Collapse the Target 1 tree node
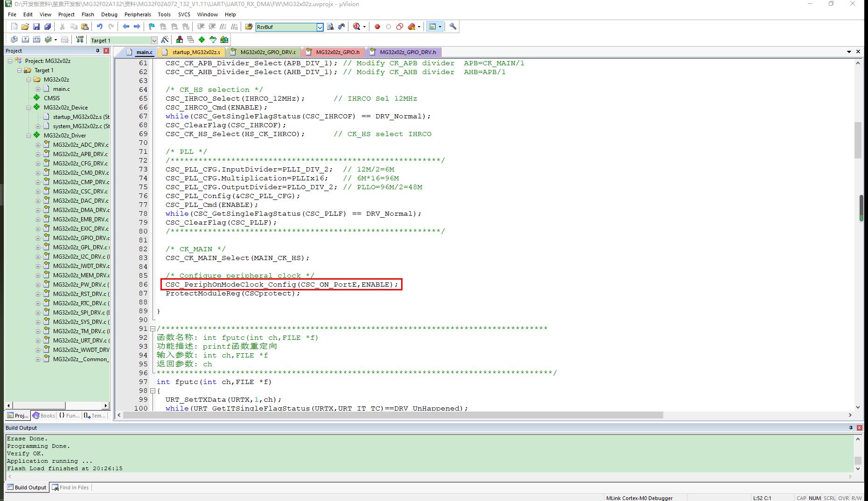The height and width of the screenshot is (501, 868). coord(19,70)
